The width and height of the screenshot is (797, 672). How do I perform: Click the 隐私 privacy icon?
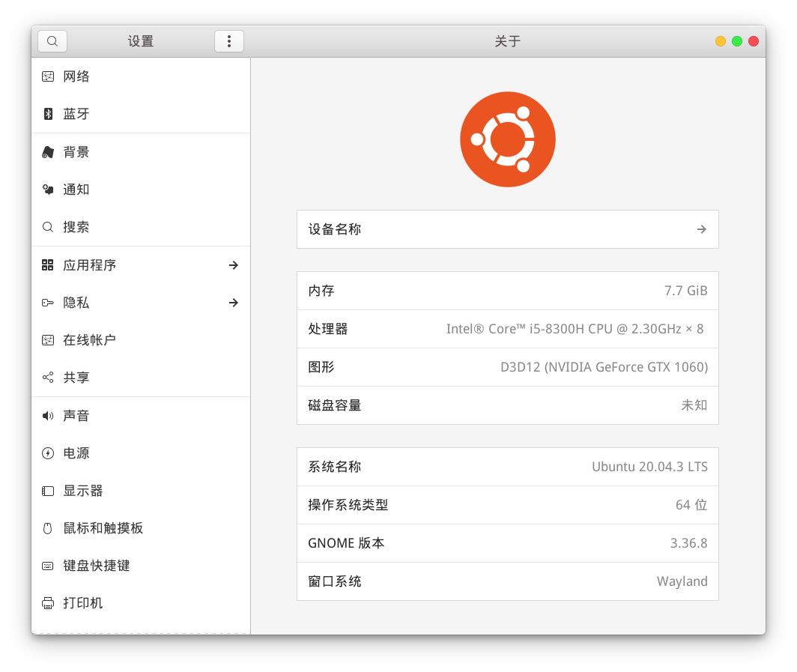(48, 303)
